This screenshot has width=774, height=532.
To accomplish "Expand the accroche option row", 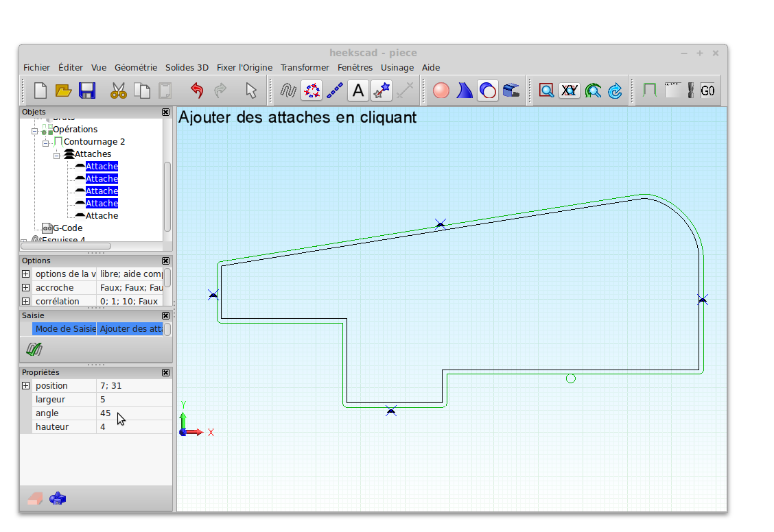I will click(x=26, y=288).
